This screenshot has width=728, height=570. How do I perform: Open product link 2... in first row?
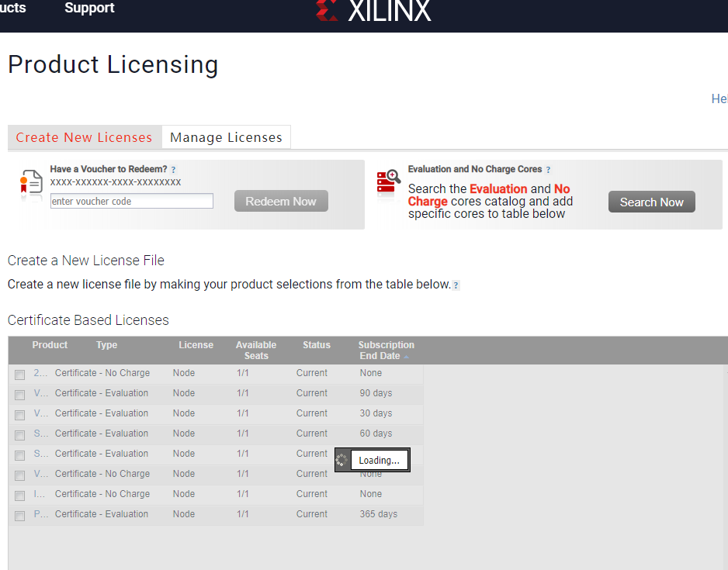(x=40, y=373)
